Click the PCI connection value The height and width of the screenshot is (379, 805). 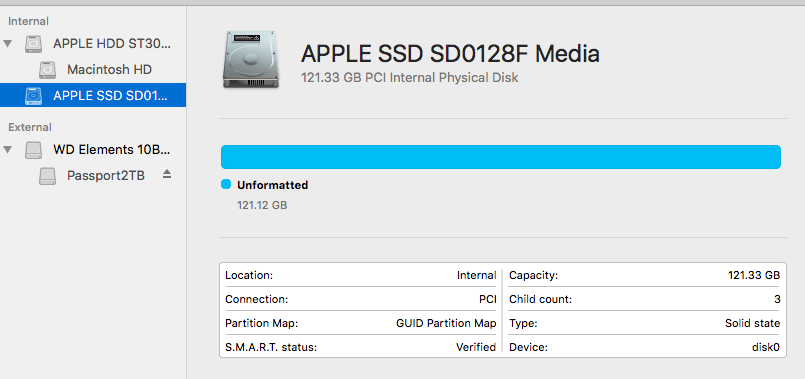point(487,299)
